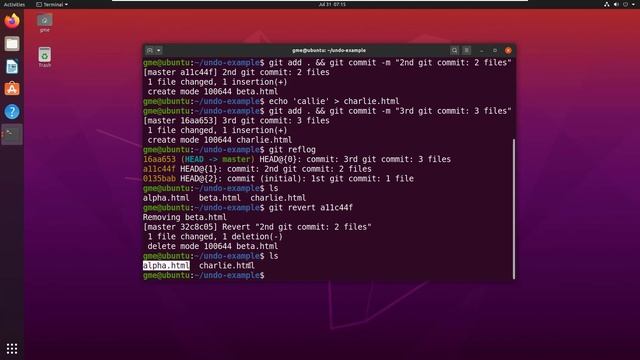The image size is (640, 360).
Task: Click the empty prompt on the last line
Action: pyautogui.click(x=204, y=276)
